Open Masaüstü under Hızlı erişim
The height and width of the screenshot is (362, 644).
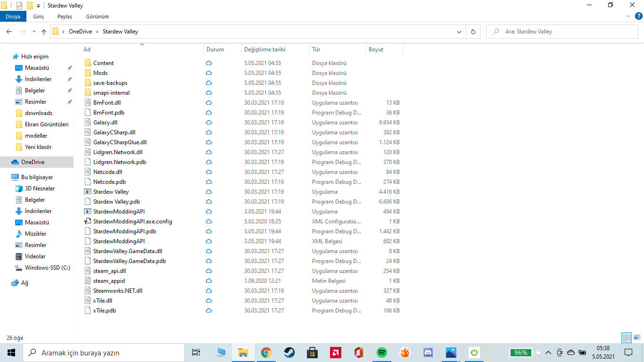pos(37,68)
